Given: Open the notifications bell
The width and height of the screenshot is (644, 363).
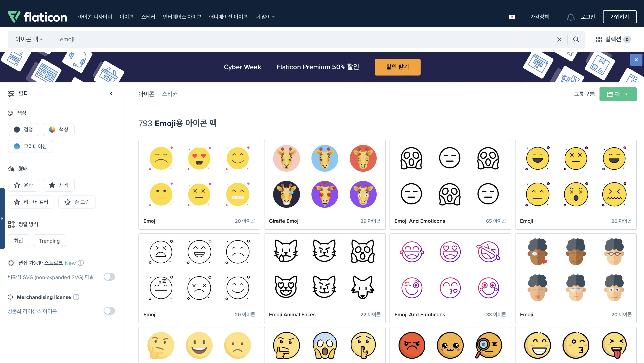Looking at the screenshot, I should pyautogui.click(x=571, y=17).
